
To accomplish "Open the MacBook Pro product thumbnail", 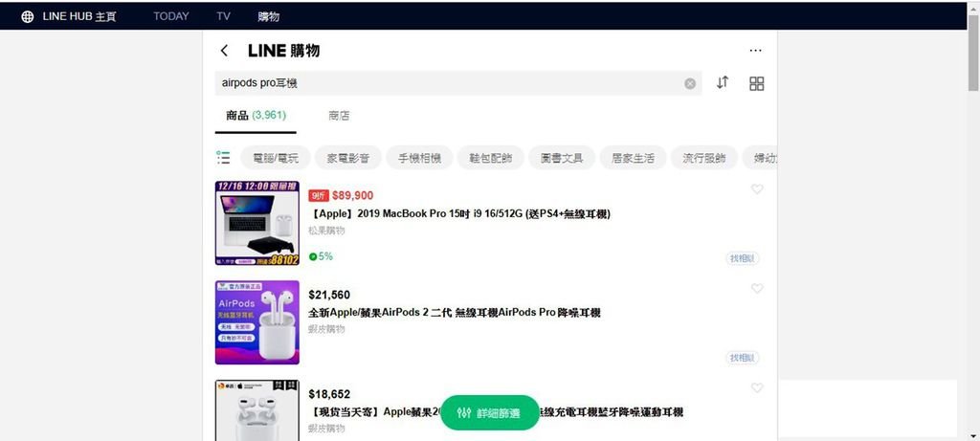I will tap(256, 223).
